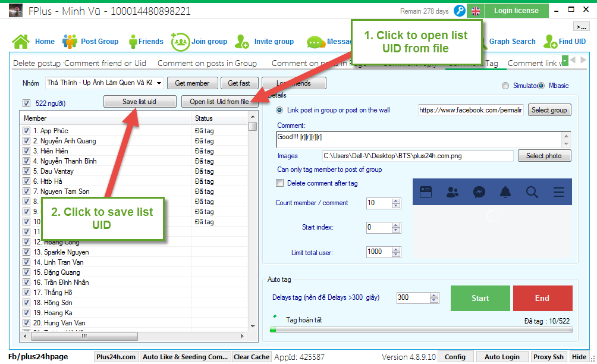This screenshot has height=364, width=597.
Task: Switch to Delete postup tab
Action: (x=36, y=63)
